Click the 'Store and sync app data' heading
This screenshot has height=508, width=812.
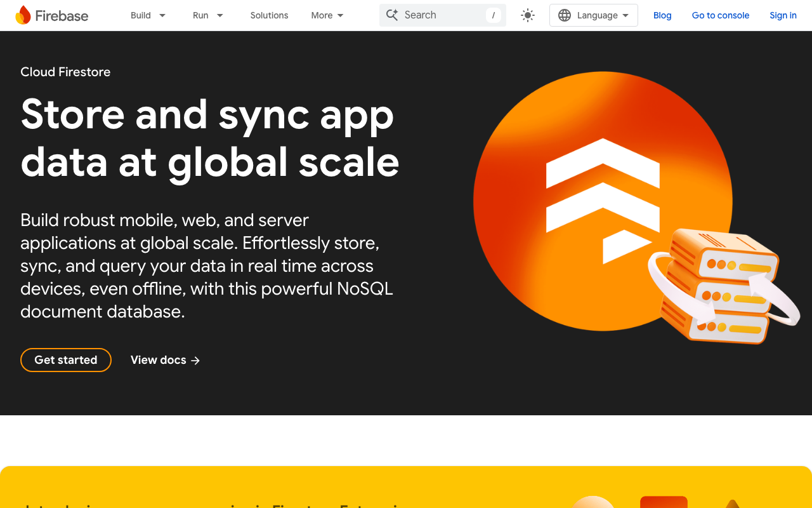coord(210,138)
